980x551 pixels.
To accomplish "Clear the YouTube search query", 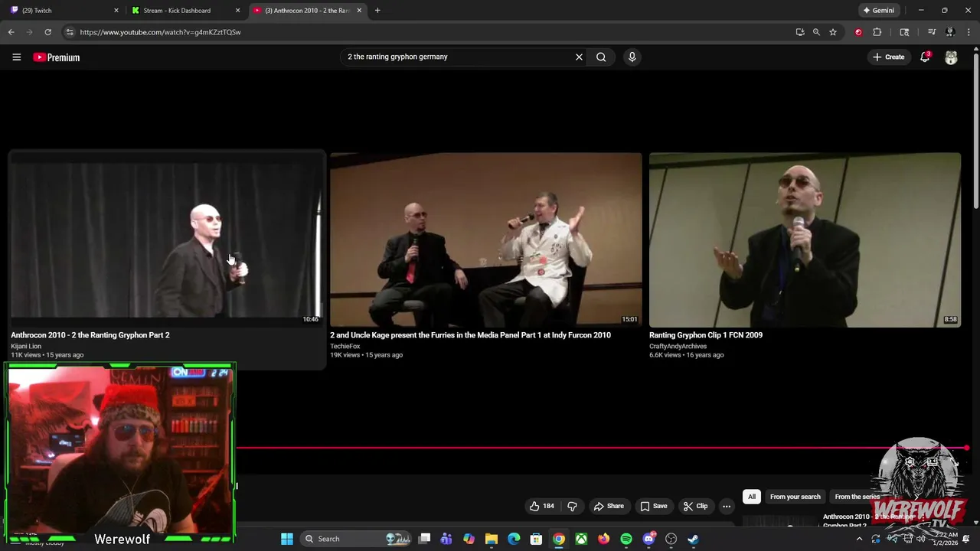I will click(x=579, y=57).
